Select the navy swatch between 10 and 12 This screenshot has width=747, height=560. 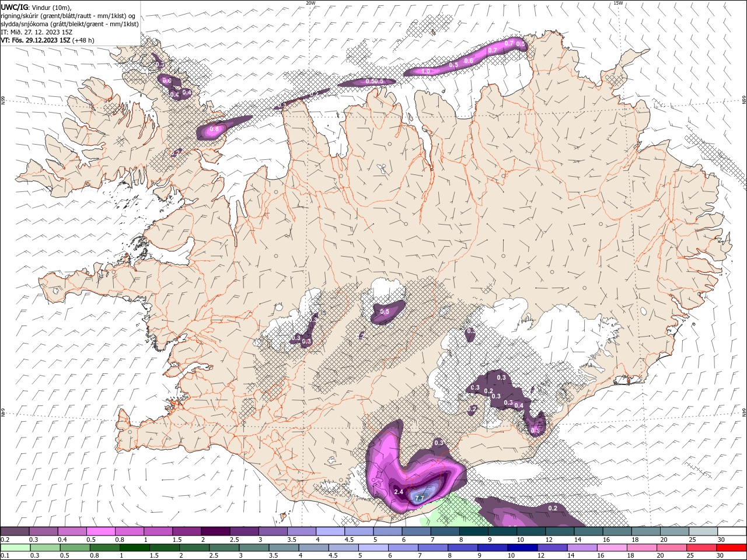click(x=522, y=548)
